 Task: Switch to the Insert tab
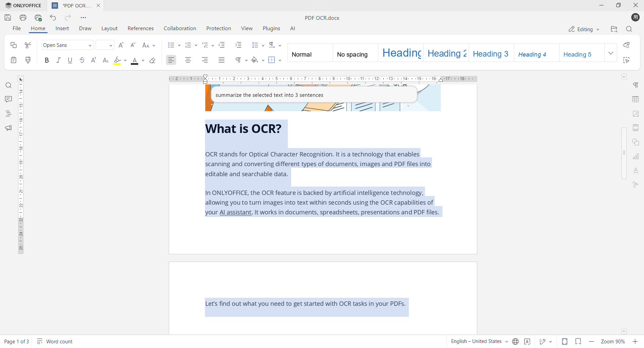pos(62,28)
